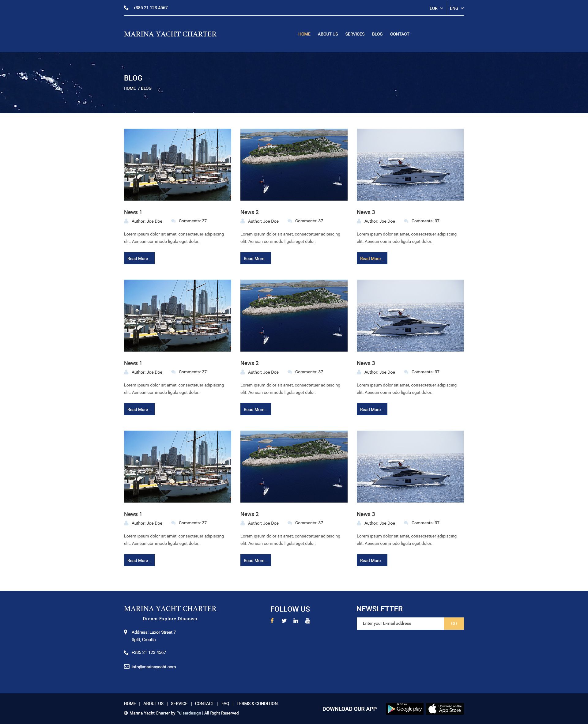Focus the newsletter e-mail address field

pyautogui.click(x=400, y=624)
